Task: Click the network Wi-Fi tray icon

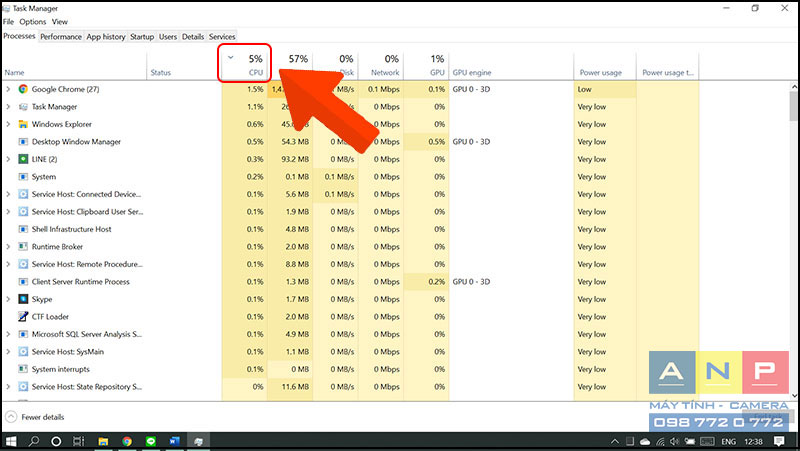Action: 660,442
